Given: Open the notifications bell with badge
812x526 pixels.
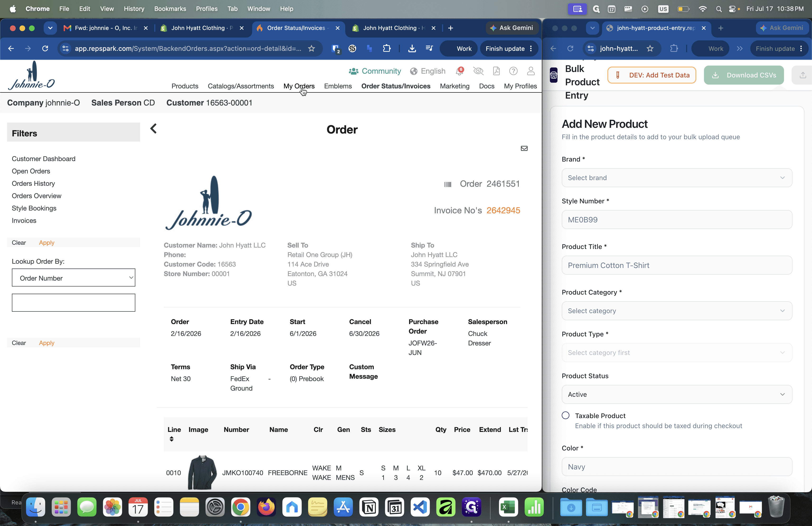Looking at the screenshot, I should pos(460,71).
